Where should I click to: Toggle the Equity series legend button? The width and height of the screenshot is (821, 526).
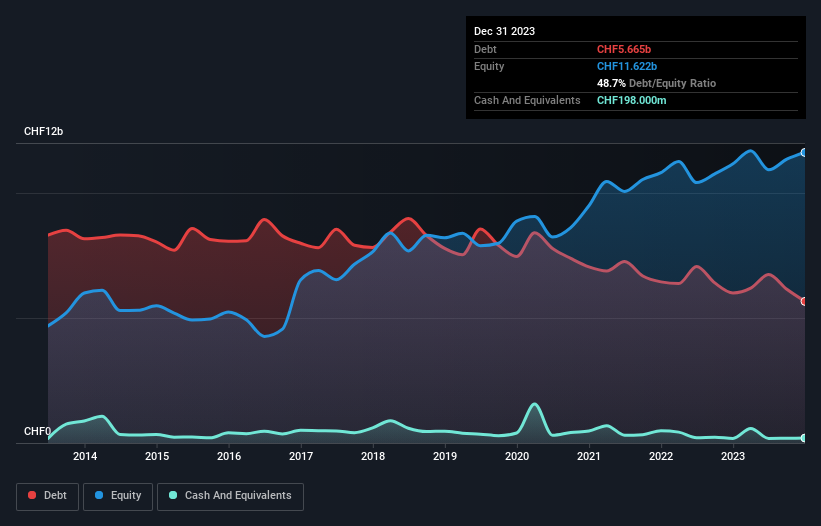(x=118, y=496)
